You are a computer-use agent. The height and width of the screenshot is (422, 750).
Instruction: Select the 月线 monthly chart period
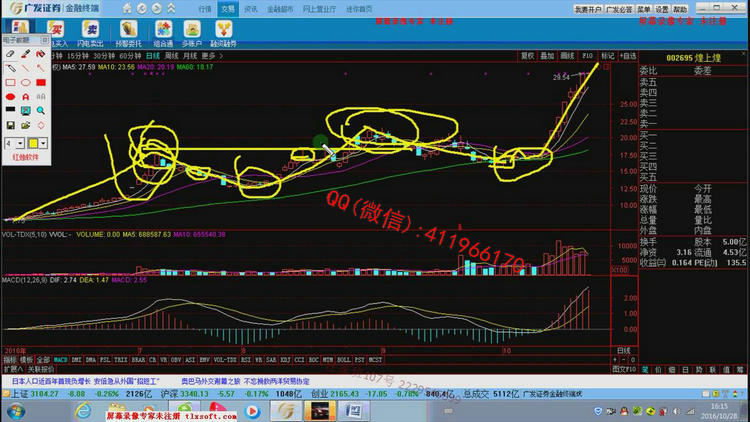[190, 56]
